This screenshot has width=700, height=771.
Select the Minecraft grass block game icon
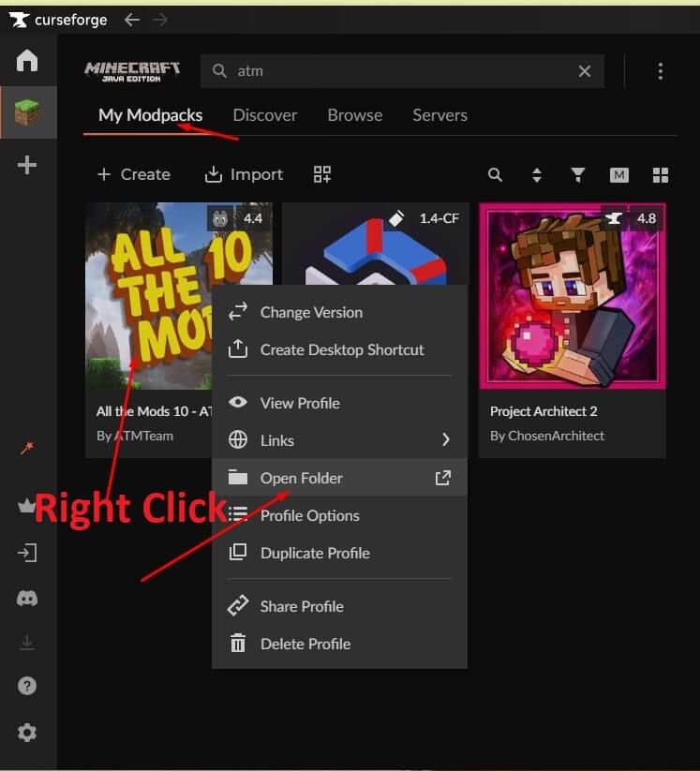point(27,112)
